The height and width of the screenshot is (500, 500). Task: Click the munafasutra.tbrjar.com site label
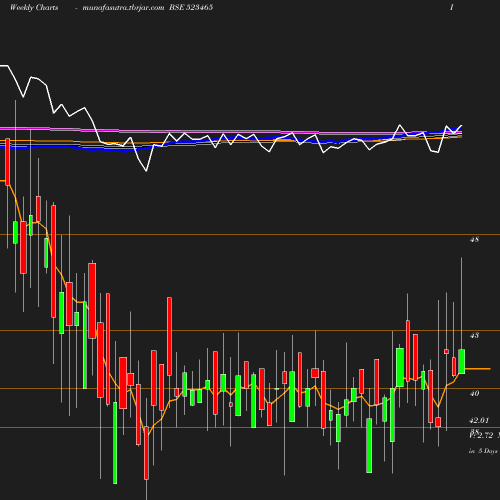pos(123,8)
